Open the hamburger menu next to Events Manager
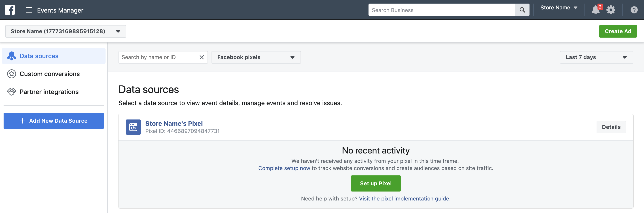 click(29, 10)
